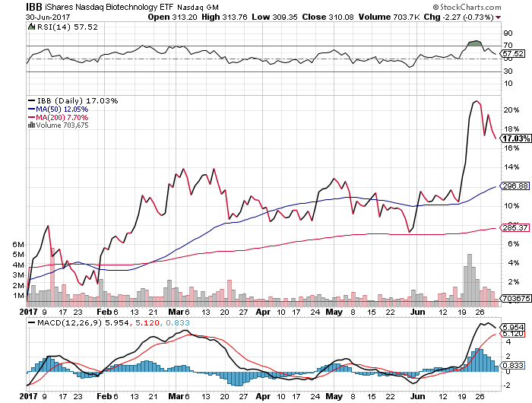Click Mar on the main chart date axis
The width and height of the screenshot is (532, 403).
point(176,312)
